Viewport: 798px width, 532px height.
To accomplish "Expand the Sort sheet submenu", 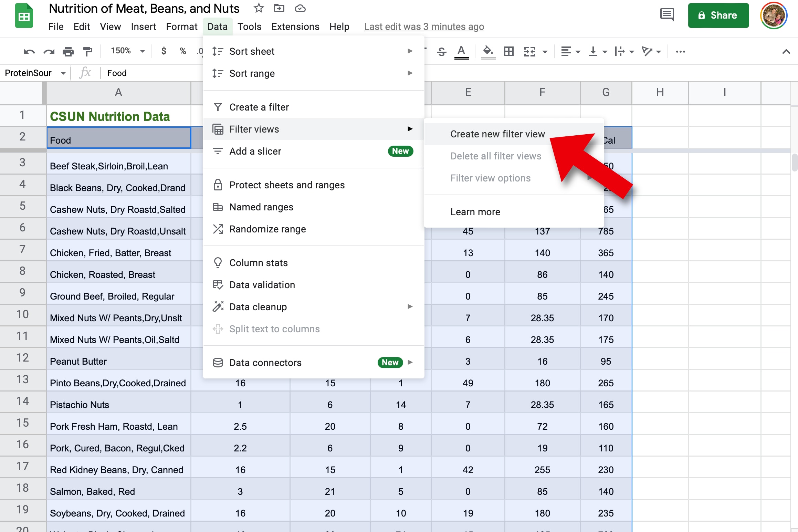I will click(x=313, y=51).
